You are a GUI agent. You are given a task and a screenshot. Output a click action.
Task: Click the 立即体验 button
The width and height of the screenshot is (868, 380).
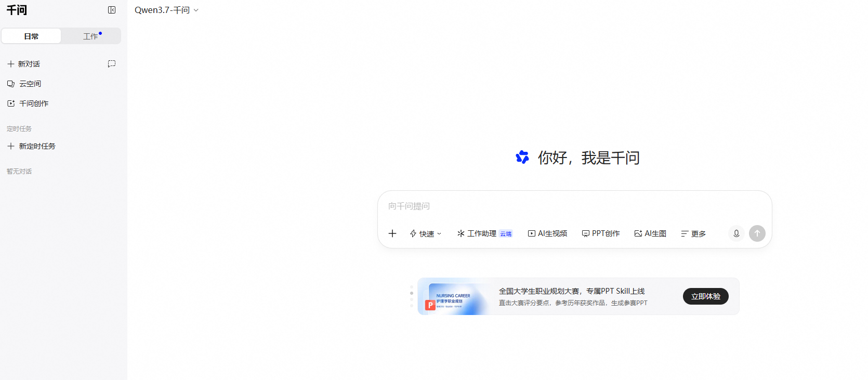[706, 296]
